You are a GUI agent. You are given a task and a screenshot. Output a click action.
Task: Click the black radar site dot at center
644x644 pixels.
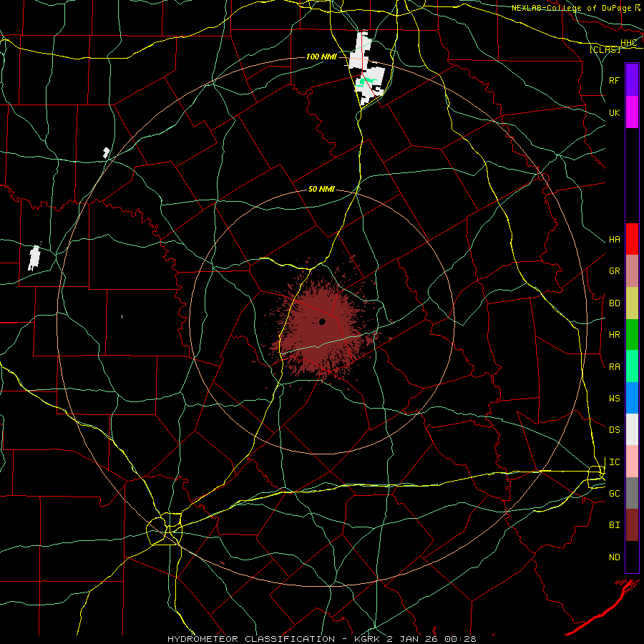tap(323, 321)
